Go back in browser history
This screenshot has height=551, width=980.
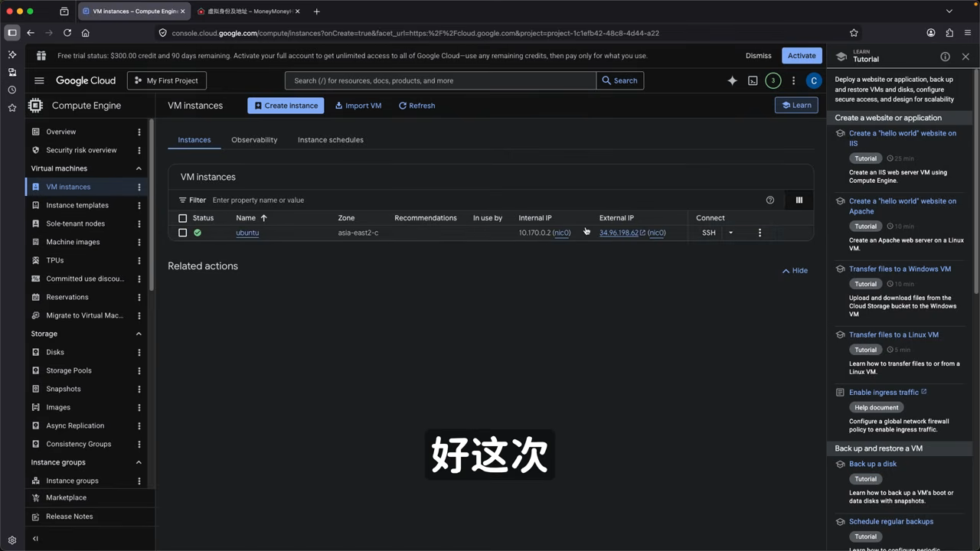pyautogui.click(x=31, y=33)
